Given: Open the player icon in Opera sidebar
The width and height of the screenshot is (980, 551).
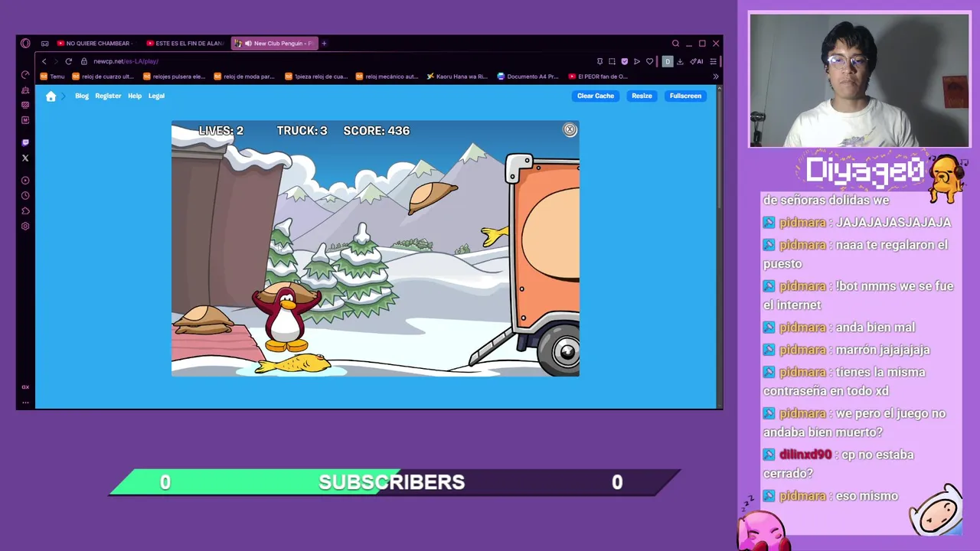Looking at the screenshot, I should pos(25,181).
